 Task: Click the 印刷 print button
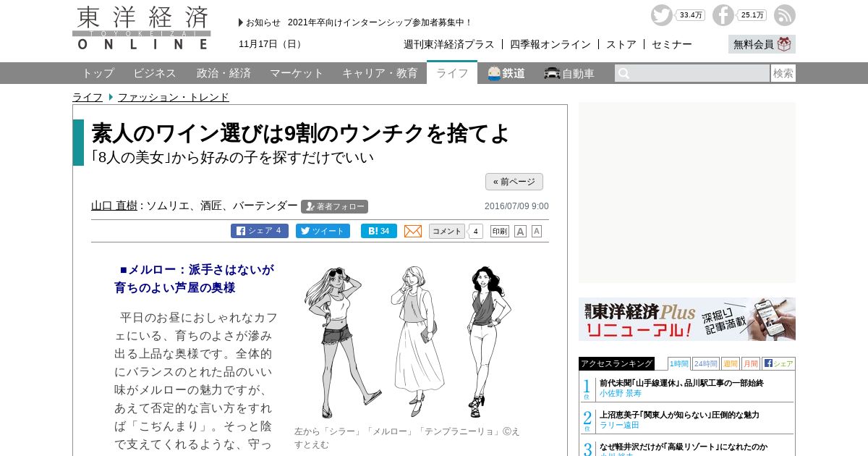[x=500, y=231]
